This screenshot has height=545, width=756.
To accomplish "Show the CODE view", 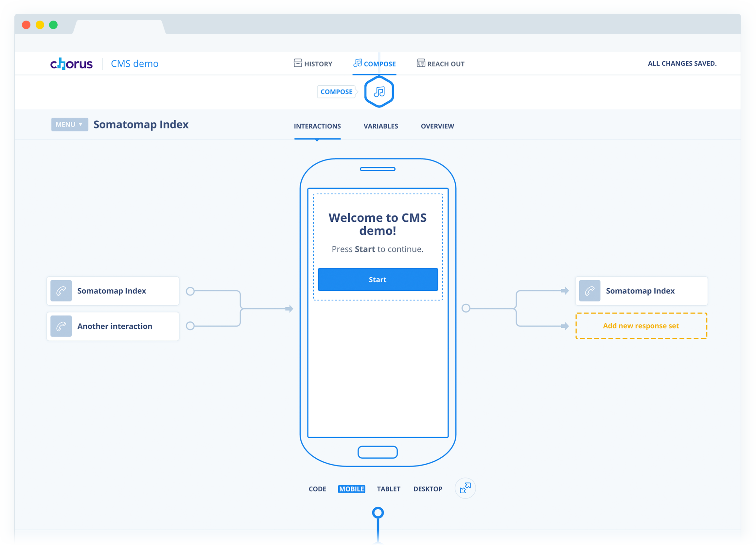I will point(317,489).
